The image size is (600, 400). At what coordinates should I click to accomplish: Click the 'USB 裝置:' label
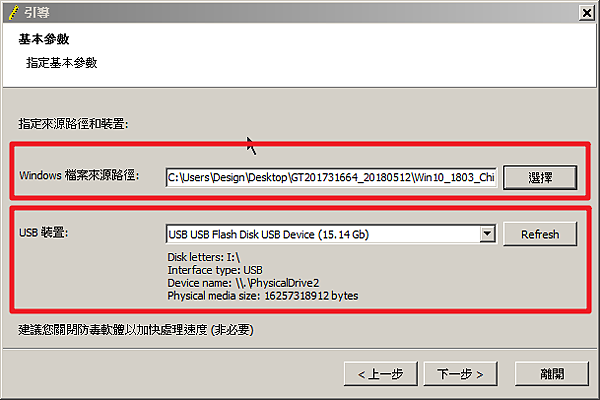(43, 232)
